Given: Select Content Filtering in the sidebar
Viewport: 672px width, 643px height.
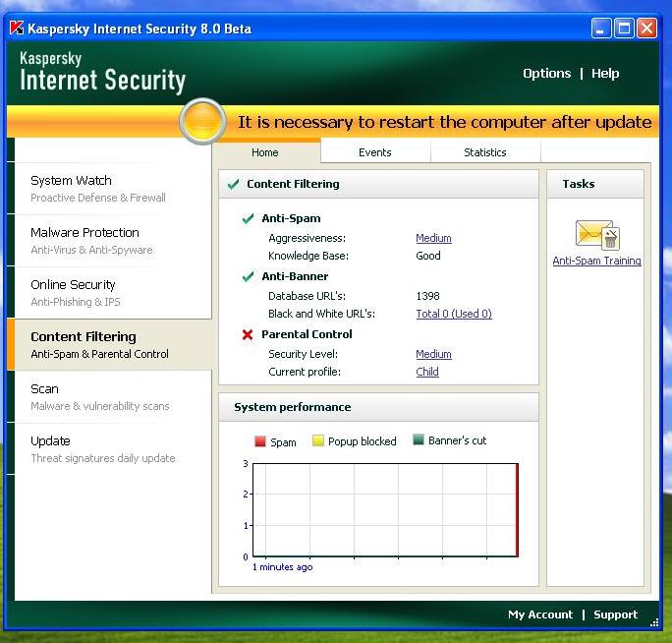Looking at the screenshot, I should 112,345.
